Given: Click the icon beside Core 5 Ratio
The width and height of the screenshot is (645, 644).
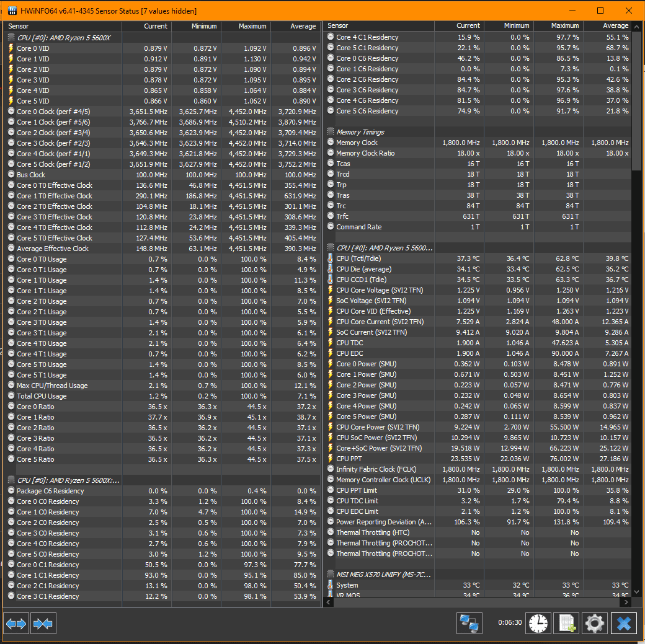Looking at the screenshot, I should [x=11, y=459].
